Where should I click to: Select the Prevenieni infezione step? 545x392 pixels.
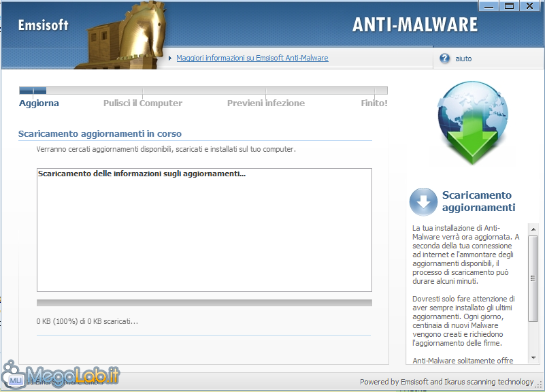tap(266, 103)
